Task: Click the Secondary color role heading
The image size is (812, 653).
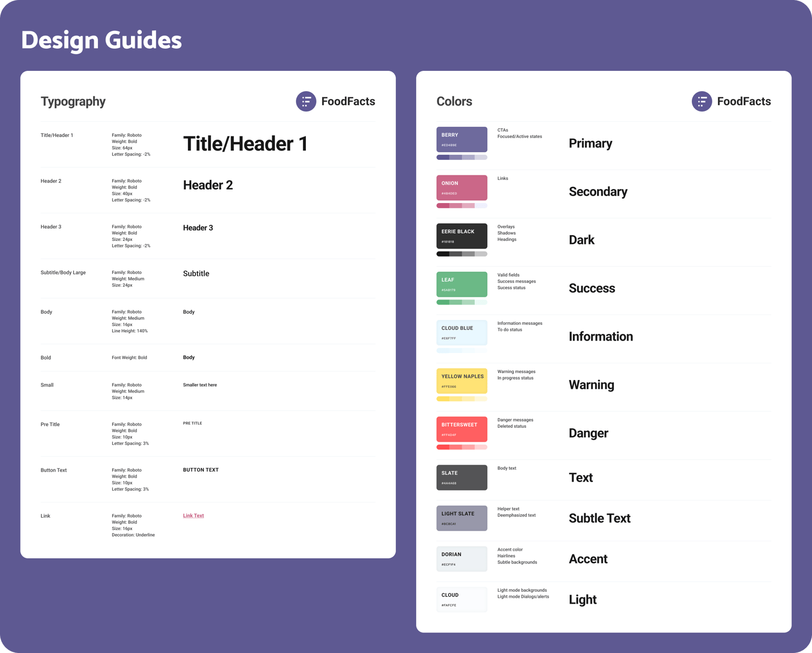Action: pyautogui.click(x=598, y=192)
